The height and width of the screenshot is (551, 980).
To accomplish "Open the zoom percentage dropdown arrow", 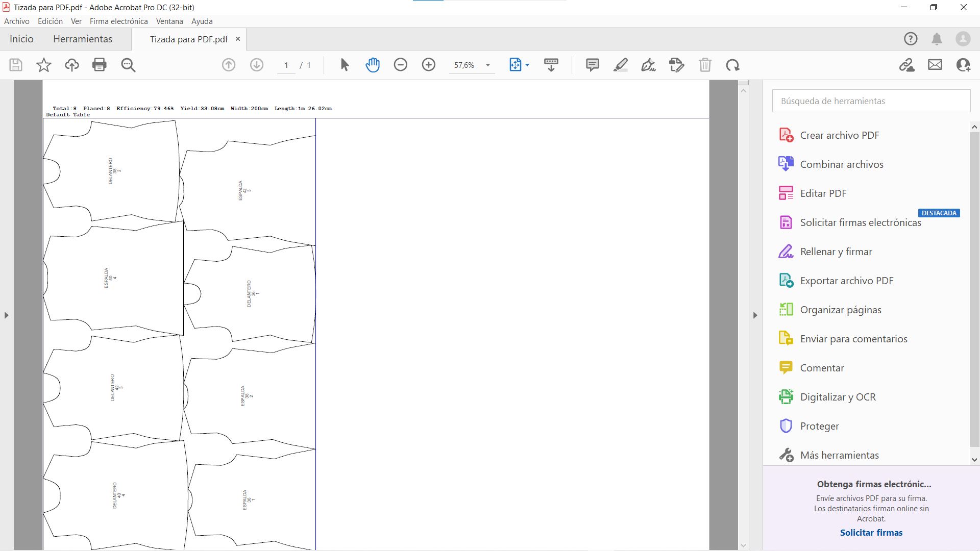I will (x=488, y=65).
